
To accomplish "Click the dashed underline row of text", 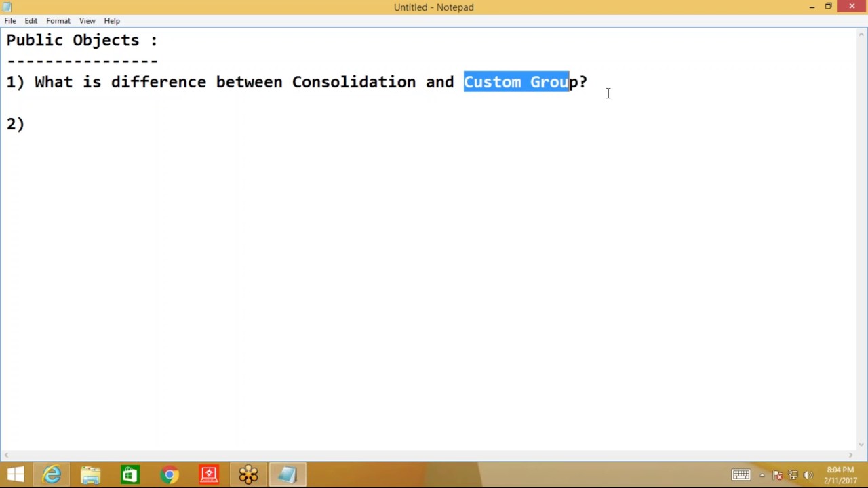I will pyautogui.click(x=82, y=61).
